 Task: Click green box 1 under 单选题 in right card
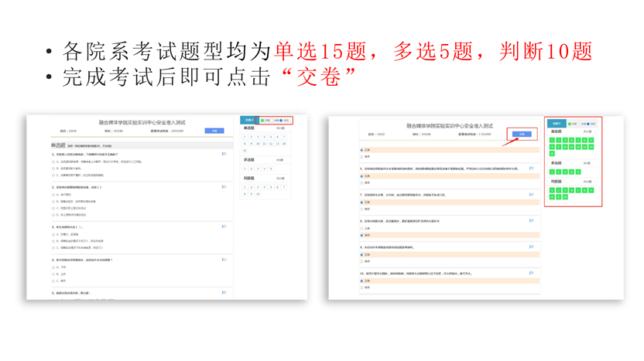coord(552,141)
